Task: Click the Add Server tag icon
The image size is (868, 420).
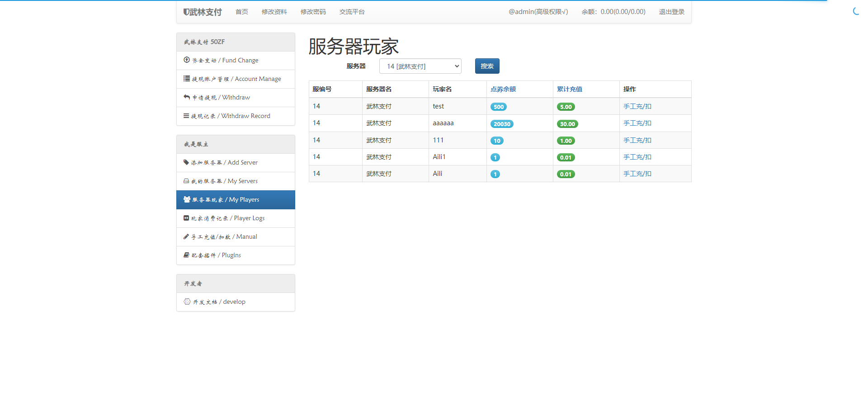Action: click(x=186, y=162)
